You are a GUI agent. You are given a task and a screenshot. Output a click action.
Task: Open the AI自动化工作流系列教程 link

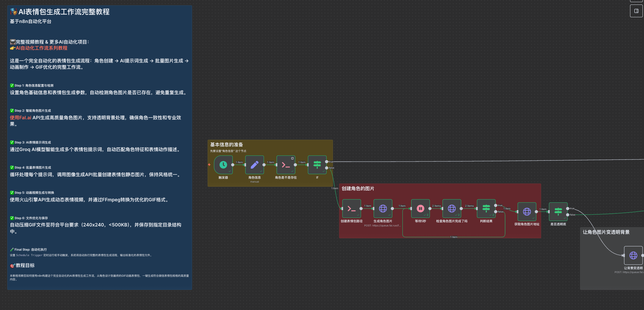click(x=42, y=48)
